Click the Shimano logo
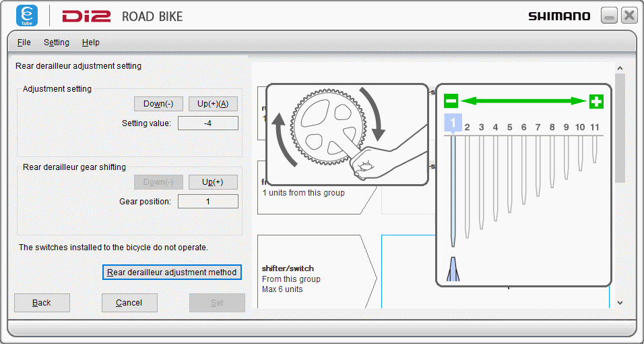The height and width of the screenshot is (344, 644). point(558,16)
